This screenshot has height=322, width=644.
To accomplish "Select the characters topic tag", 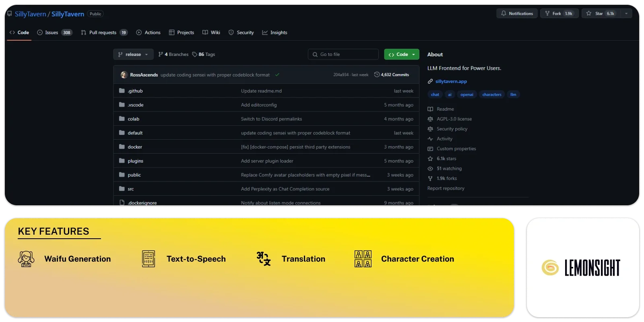I will 492,95.
